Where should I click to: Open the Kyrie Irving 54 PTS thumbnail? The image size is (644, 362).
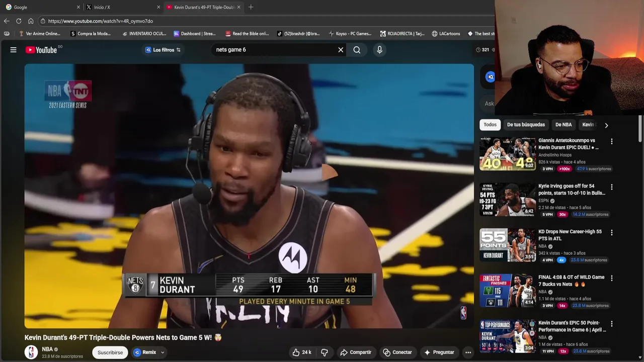pyautogui.click(x=508, y=200)
